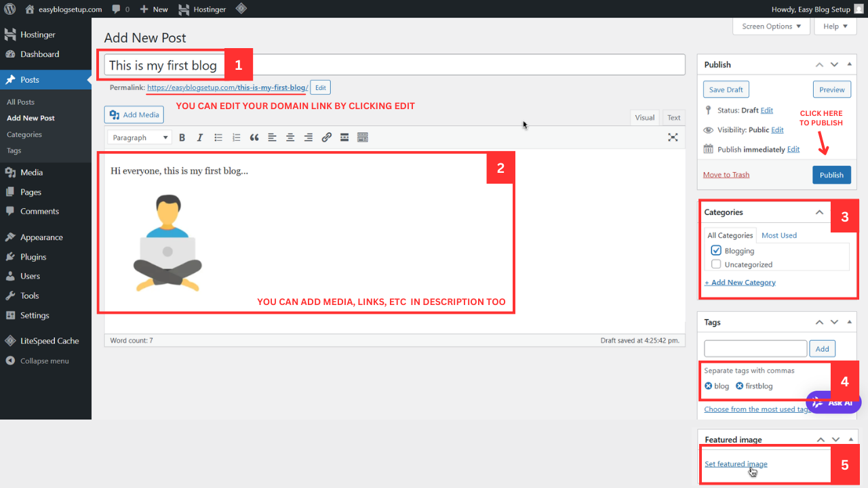The width and height of the screenshot is (868, 488).
Task: Open Tags submenu under Posts
Action: pyautogui.click(x=14, y=150)
